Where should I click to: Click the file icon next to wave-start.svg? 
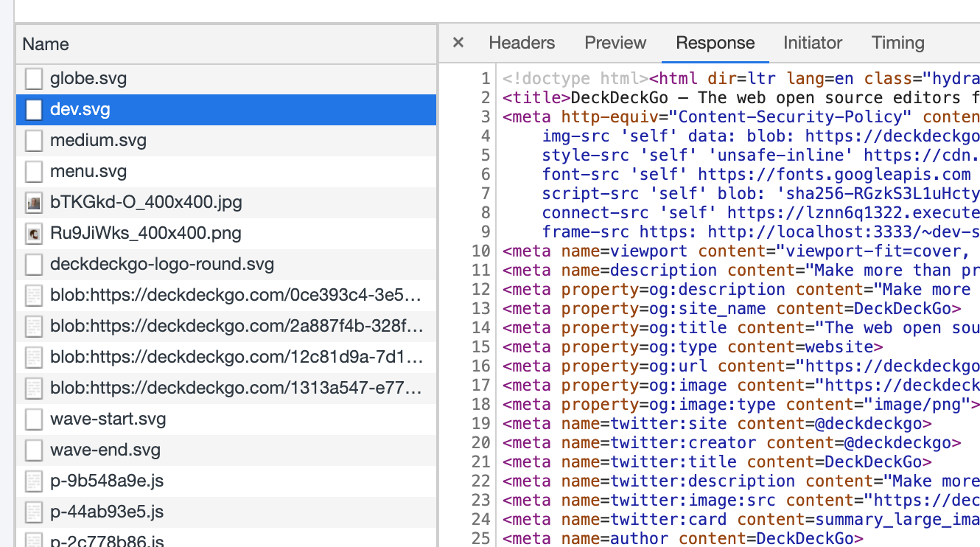tap(34, 419)
